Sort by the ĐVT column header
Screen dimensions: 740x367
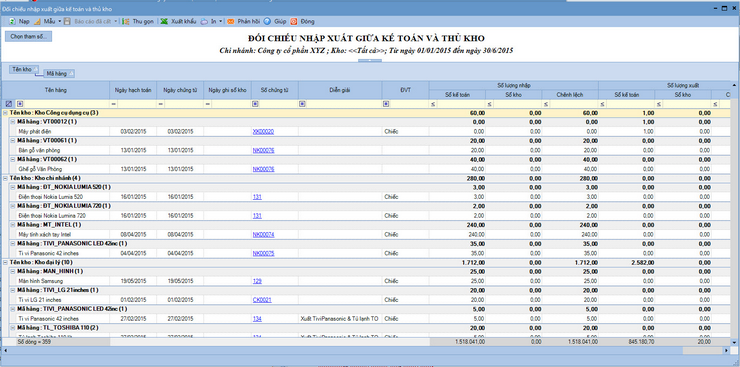[405, 90]
